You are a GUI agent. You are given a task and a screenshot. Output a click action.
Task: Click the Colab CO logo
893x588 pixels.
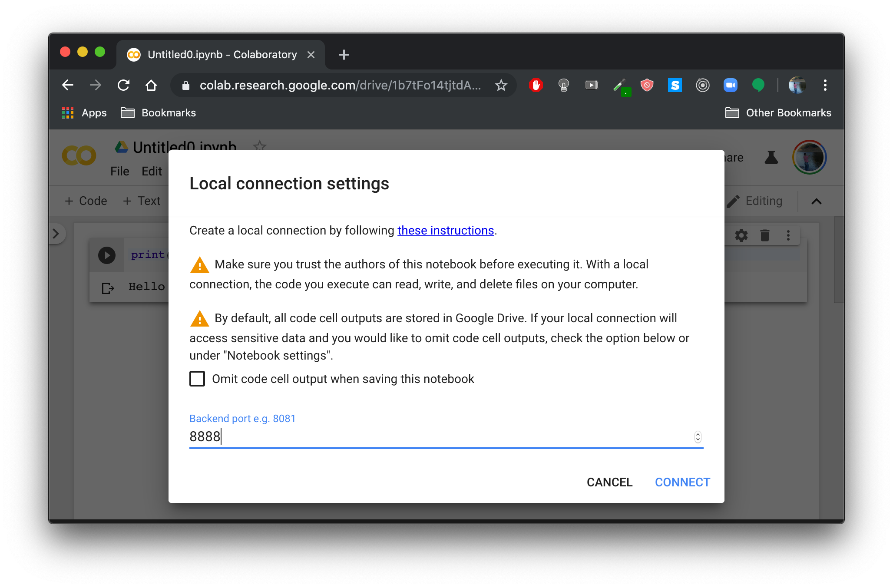pos(79,156)
